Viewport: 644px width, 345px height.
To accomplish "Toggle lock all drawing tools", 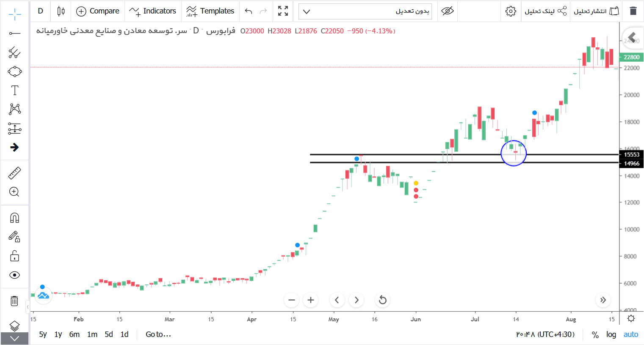I will 14,256.
